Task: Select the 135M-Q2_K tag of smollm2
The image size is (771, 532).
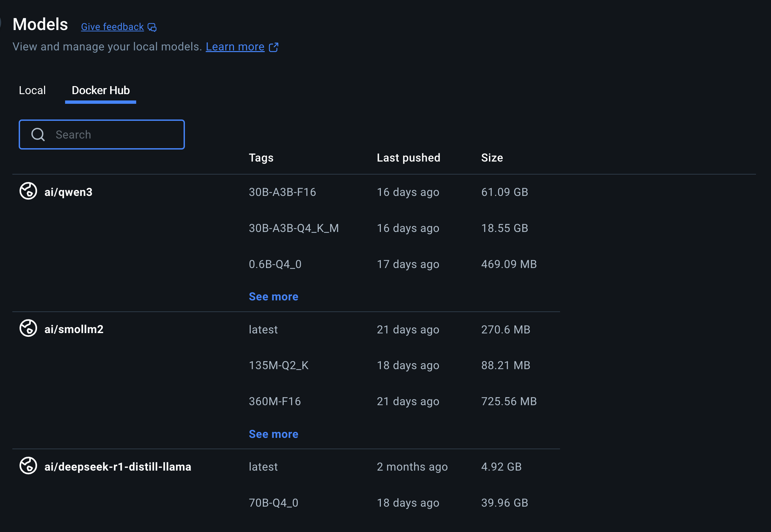Action: tap(279, 365)
